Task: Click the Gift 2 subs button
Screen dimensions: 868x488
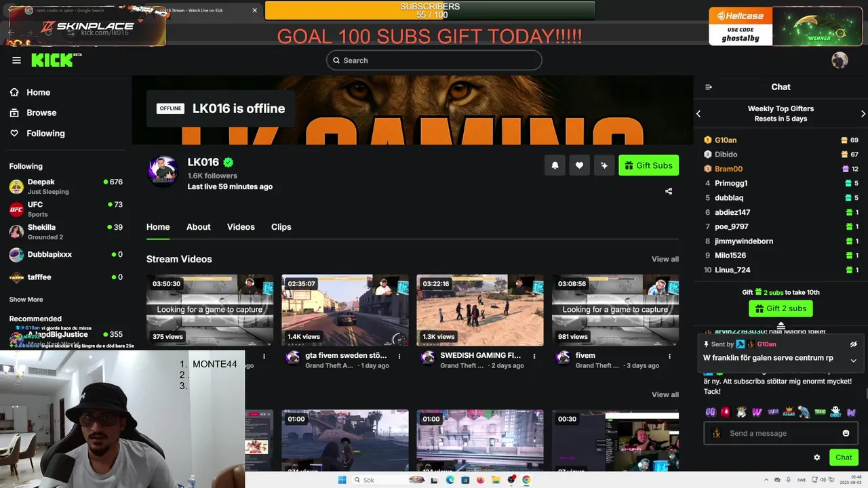Action: (781, 308)
